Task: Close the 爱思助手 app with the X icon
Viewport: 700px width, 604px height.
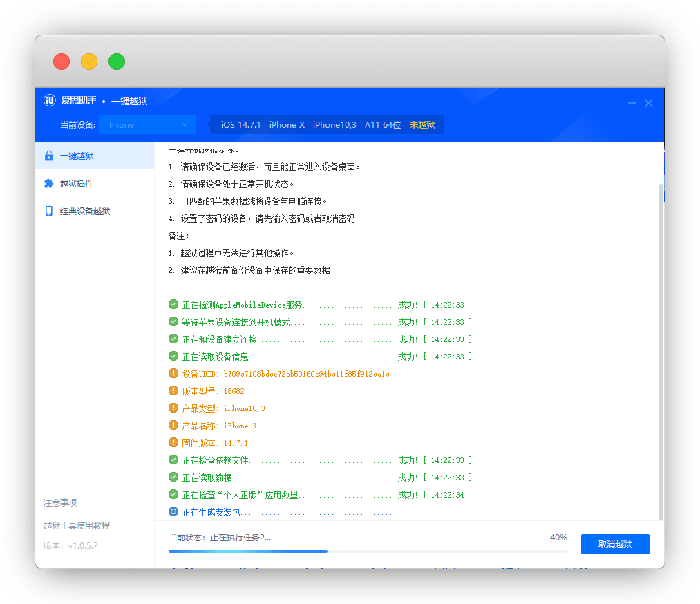Action: click(649, 103)
